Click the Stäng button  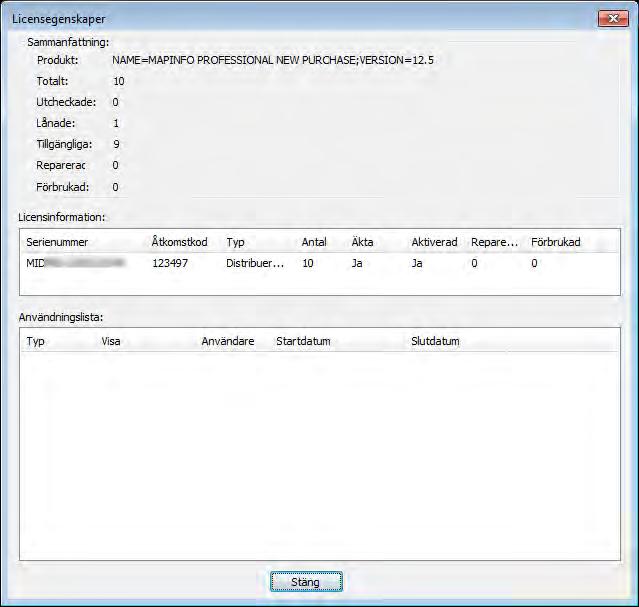coord(306,582)
